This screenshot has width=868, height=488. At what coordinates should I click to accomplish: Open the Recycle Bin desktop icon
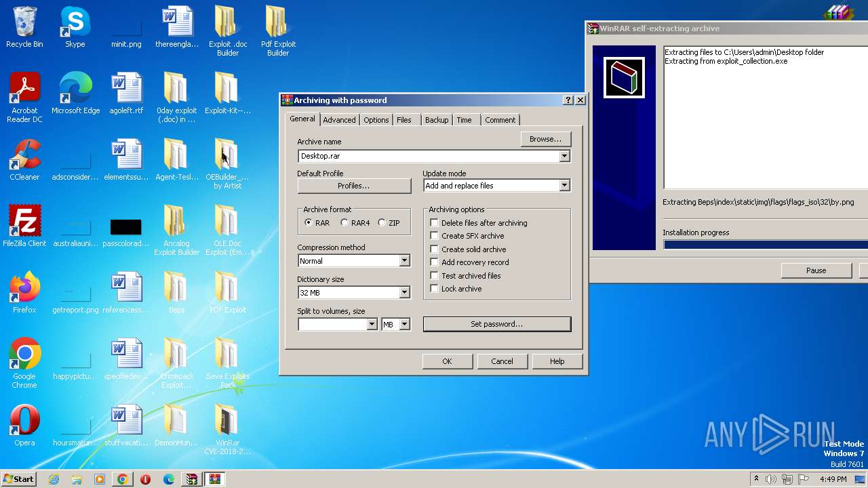point(24,27)
